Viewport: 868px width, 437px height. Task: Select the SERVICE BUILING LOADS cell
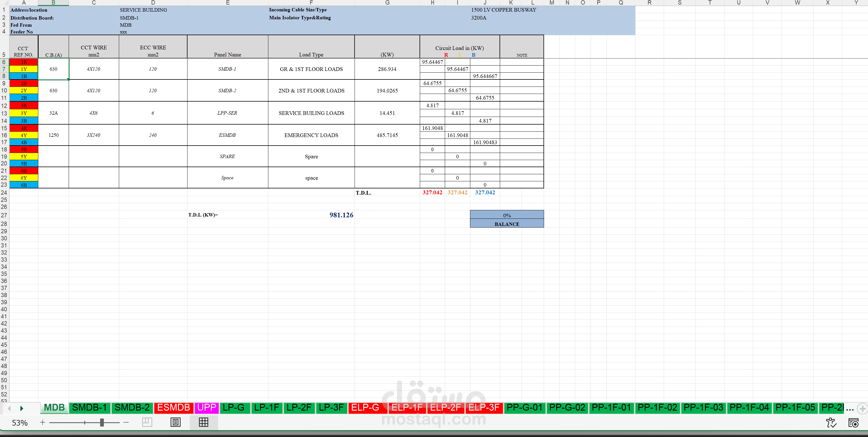tap(311, 113)
